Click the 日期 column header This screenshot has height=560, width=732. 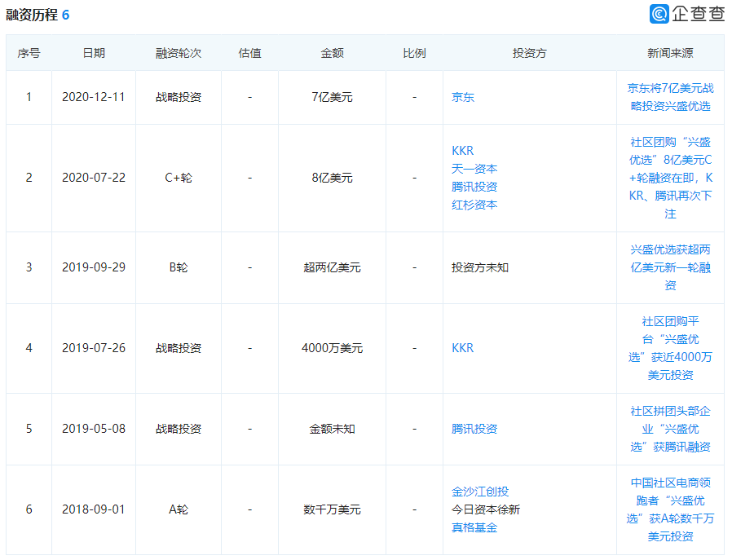click(x=94, y=53)
